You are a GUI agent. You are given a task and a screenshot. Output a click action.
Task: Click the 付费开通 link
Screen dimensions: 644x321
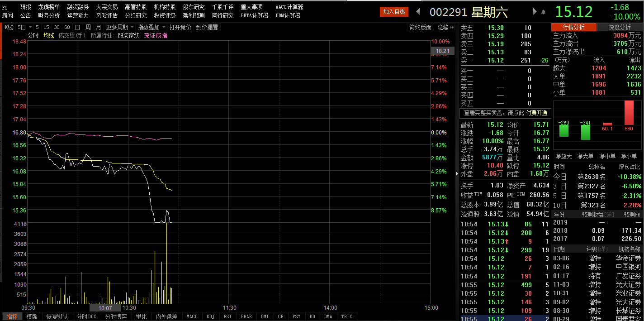click(536, 113)
